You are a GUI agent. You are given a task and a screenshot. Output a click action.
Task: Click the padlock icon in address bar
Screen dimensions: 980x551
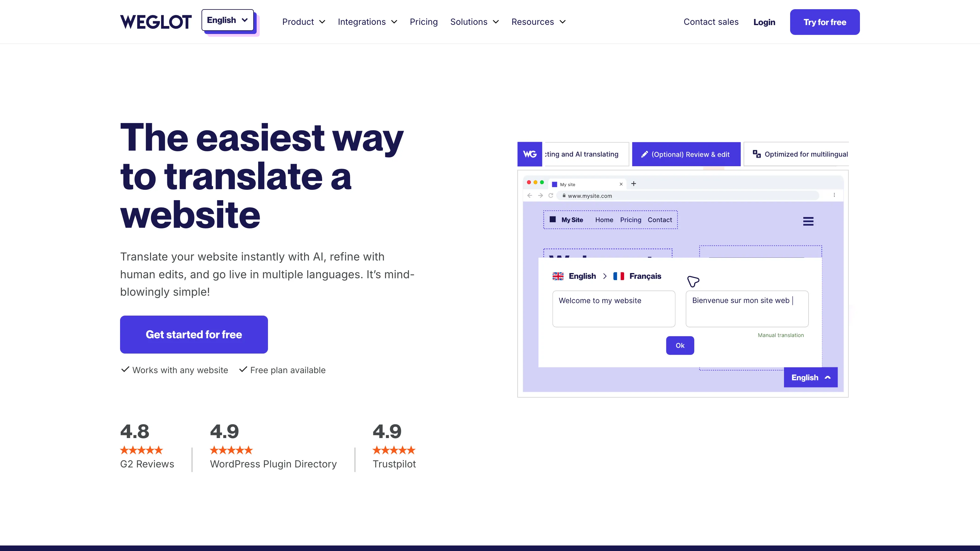click(564, 196)
